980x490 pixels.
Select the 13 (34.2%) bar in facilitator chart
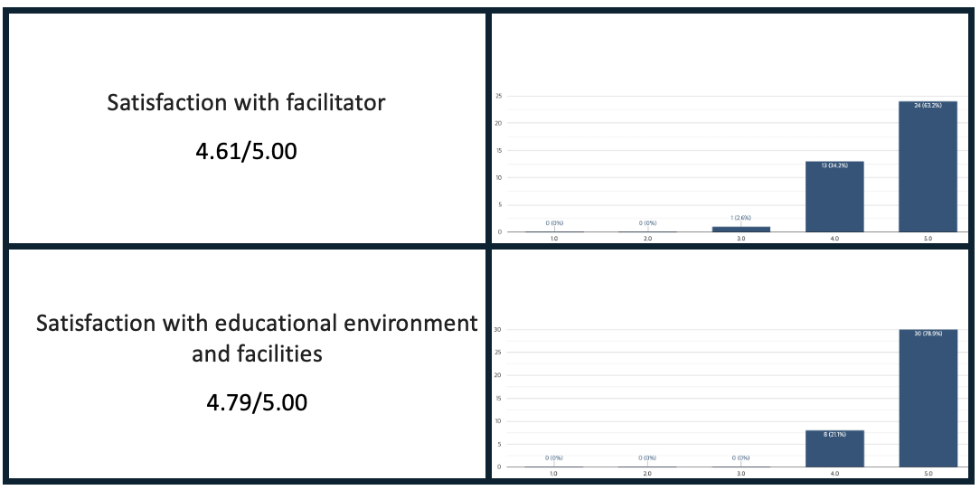(834, 196)
